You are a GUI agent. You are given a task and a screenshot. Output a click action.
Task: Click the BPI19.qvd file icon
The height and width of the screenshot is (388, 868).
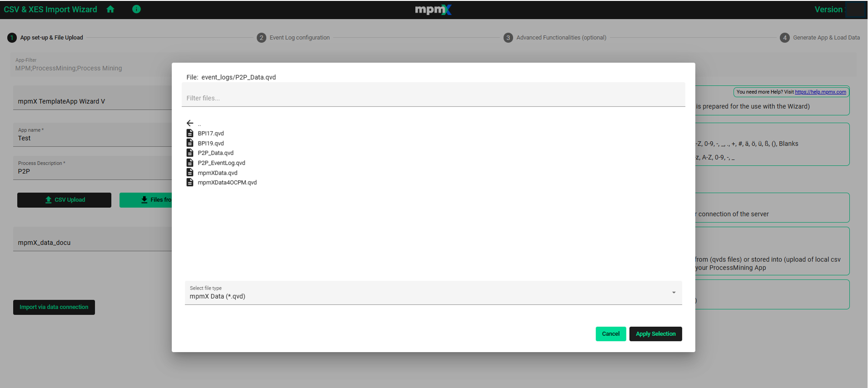190,143
